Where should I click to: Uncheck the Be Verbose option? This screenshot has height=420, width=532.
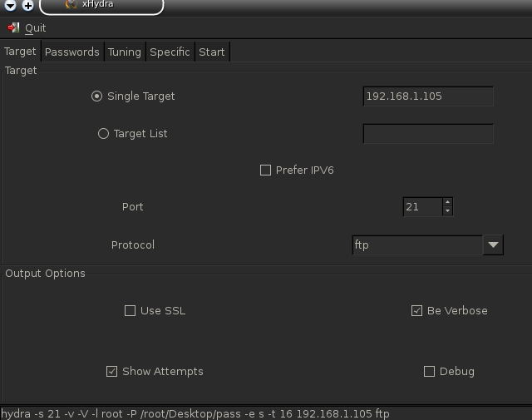[x=416, y=311]
